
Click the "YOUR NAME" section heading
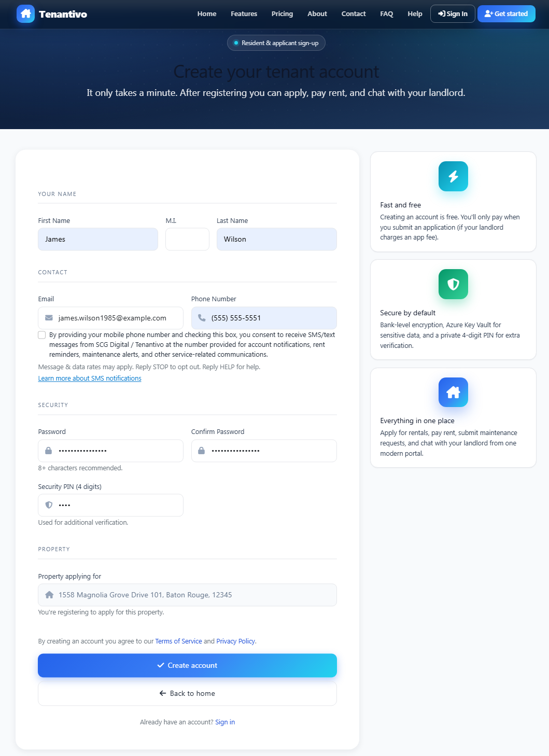pyautogui.click(x=57, y=194)
